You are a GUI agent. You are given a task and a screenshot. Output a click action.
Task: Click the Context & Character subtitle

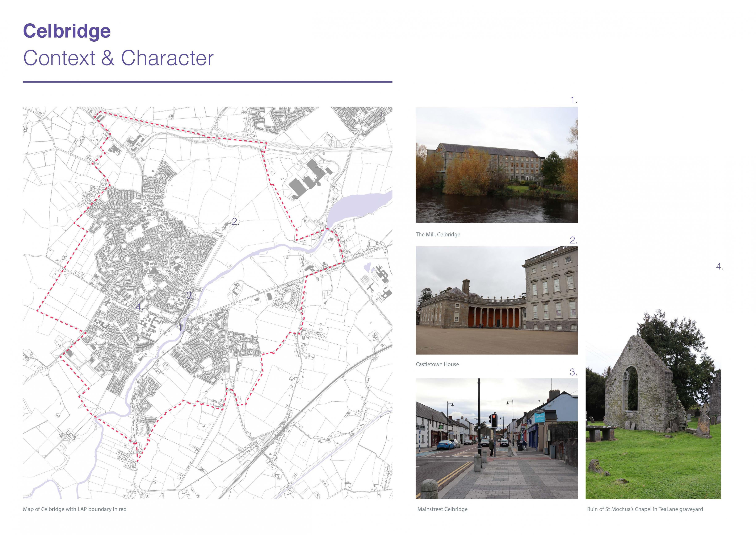click(118, 58)
